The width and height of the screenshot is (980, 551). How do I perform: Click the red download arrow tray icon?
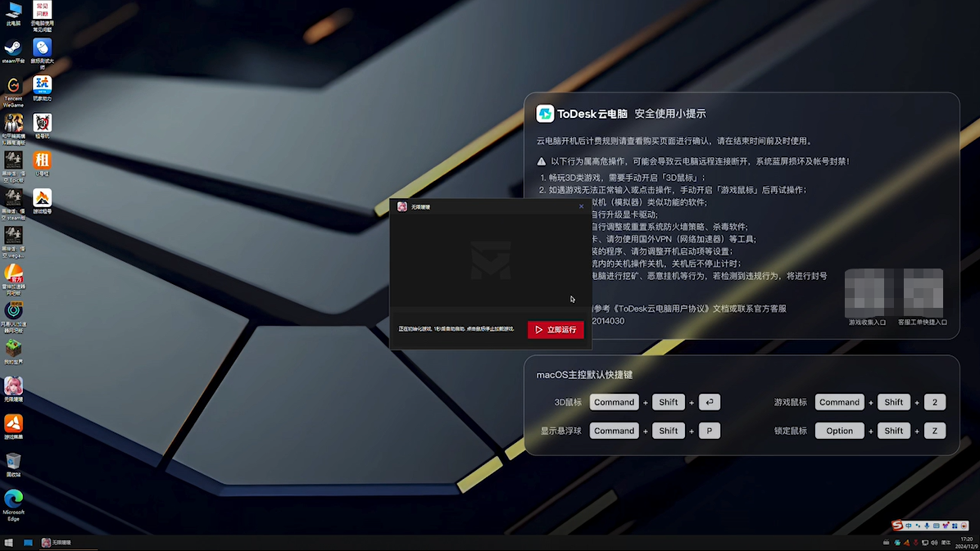tap(915, 542)
